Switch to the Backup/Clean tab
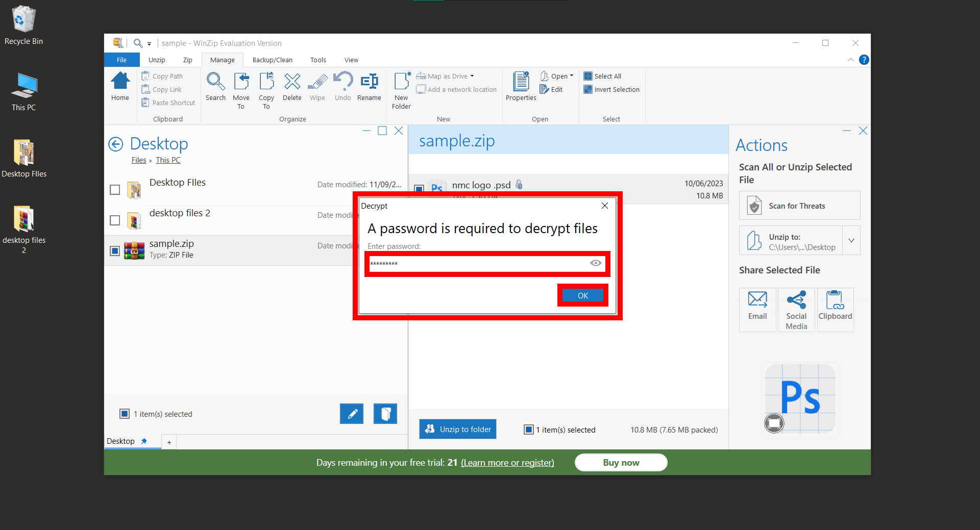The width and height of the screenshot is (980, 530). tap(272, 60)
